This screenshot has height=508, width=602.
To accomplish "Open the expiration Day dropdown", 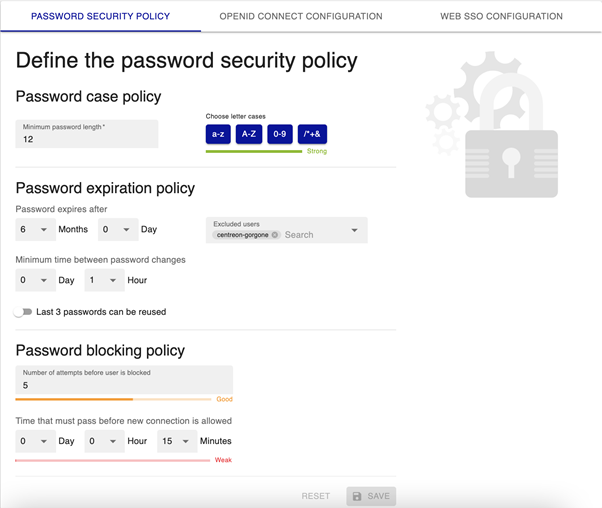I will pos(118,230).
